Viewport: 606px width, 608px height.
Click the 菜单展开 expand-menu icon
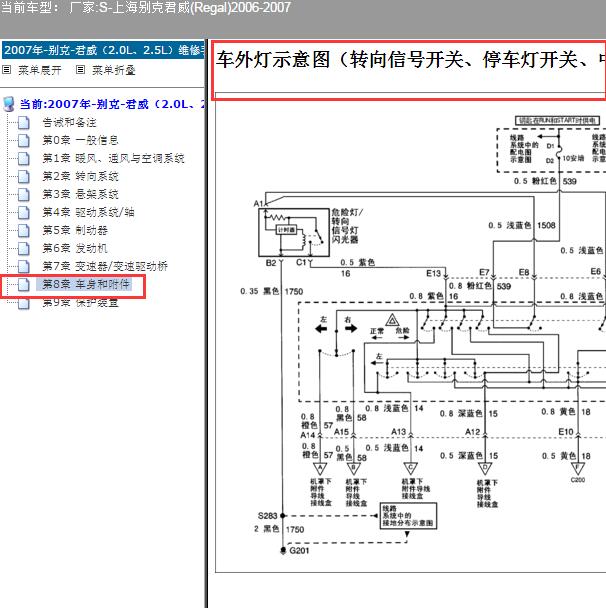point(6,70)
